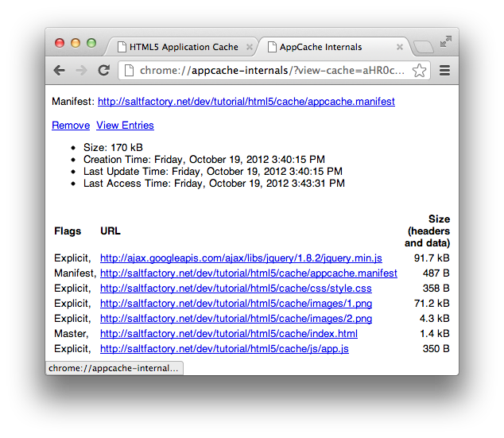
Task: Select the AppCache Internals tab
Action: (x=335, y=47)
